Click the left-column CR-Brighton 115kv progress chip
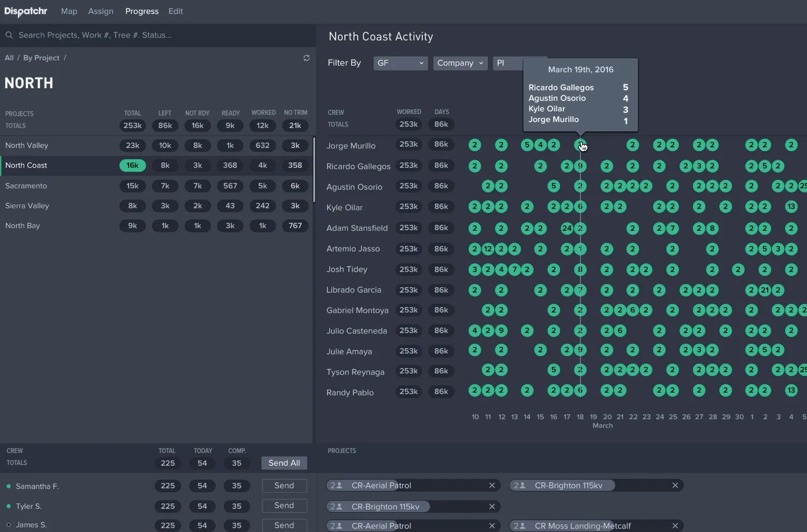The image size is (807, 532). (x=413, y=506)
